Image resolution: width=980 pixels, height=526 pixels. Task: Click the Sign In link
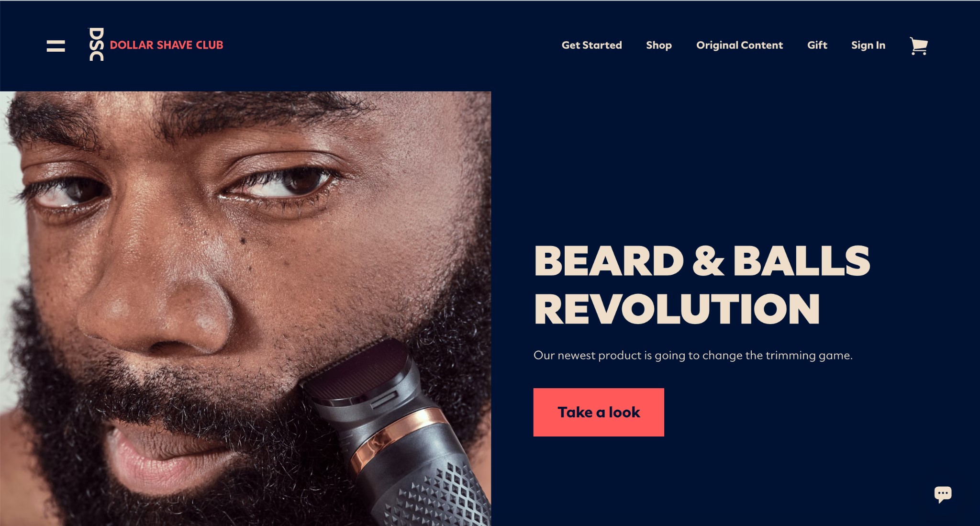868,45
